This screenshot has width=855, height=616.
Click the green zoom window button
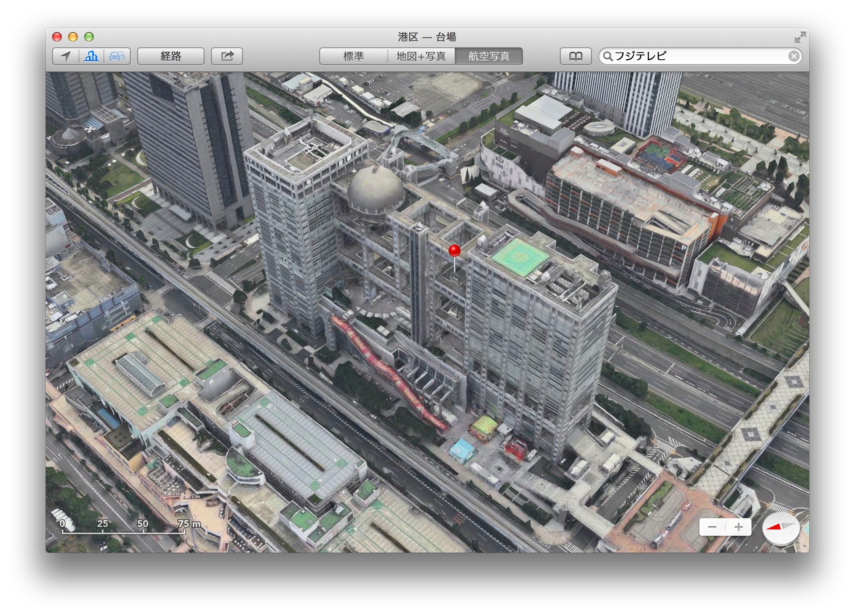pos(89,37)
